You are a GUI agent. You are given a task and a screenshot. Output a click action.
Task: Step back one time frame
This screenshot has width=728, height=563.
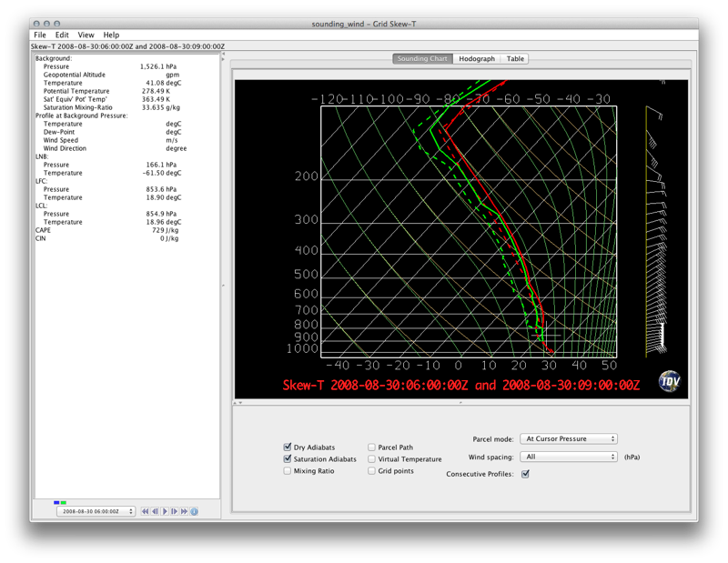point(155,512)
